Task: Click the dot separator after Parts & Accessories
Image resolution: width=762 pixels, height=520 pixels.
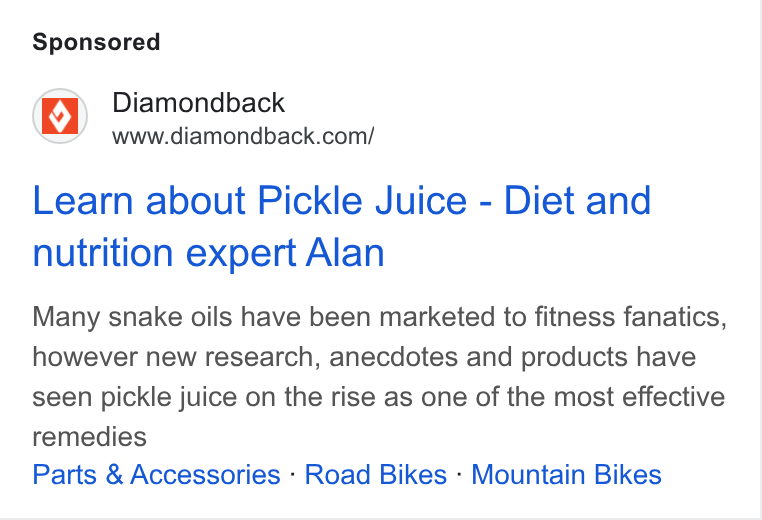Action: pos(293,473)
